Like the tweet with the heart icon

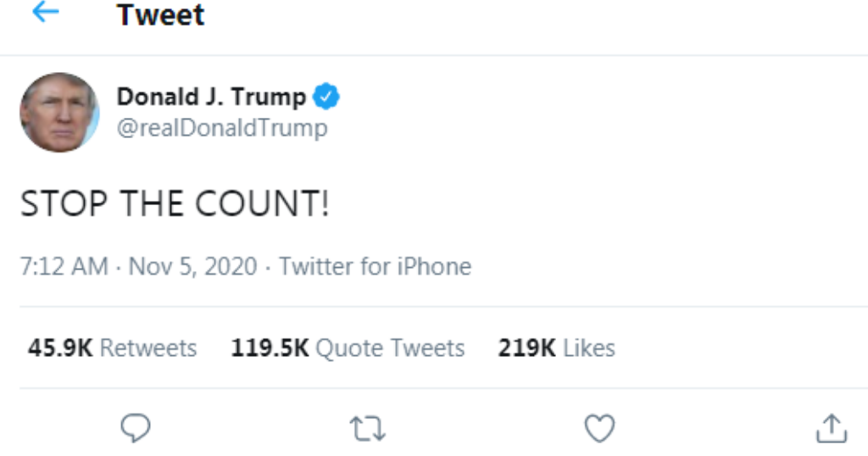[x=599, y=428]
